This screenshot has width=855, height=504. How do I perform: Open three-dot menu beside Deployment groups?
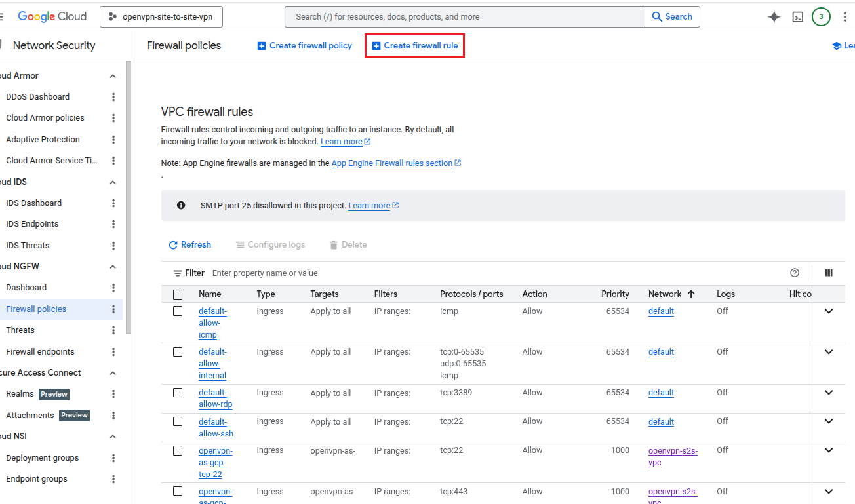point(113,458)
